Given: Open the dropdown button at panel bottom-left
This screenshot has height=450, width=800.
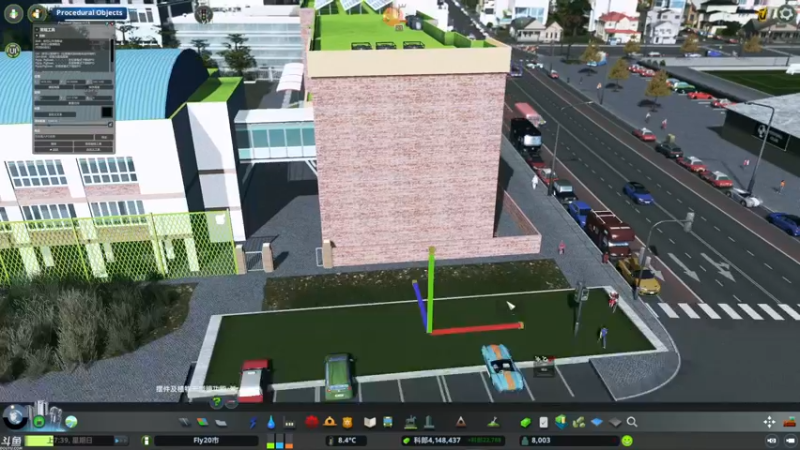Looking at the screenshot, I should point(54,149).
